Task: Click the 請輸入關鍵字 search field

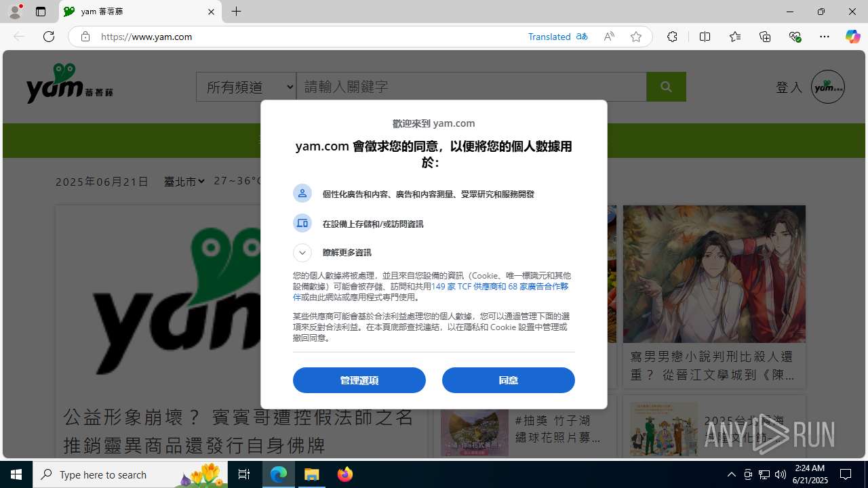Action: [x=471, y=87]
